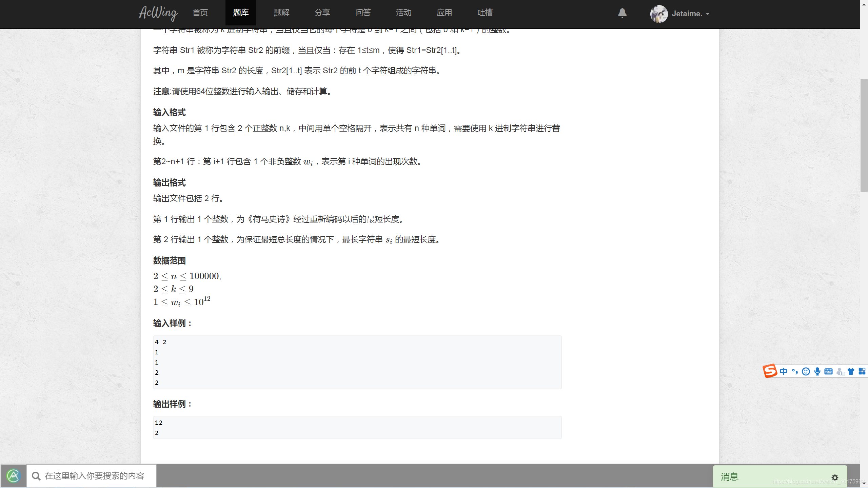Activate Sogou voice input microphone
The height and width of the screenshot is (488, 868).
click(x=817, y=371)
